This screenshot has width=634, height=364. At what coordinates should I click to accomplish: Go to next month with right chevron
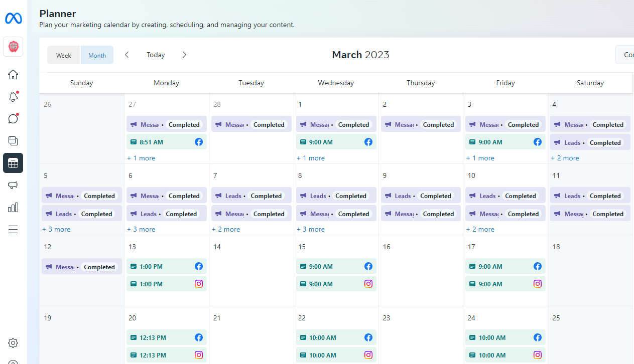[184, 55]
